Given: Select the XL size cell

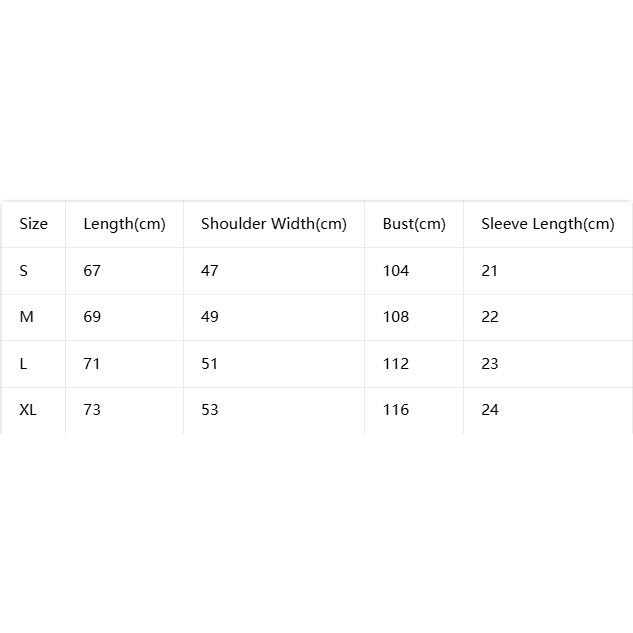Looking at the screenshot, I should pyautogui.click(x=28, y=410).
